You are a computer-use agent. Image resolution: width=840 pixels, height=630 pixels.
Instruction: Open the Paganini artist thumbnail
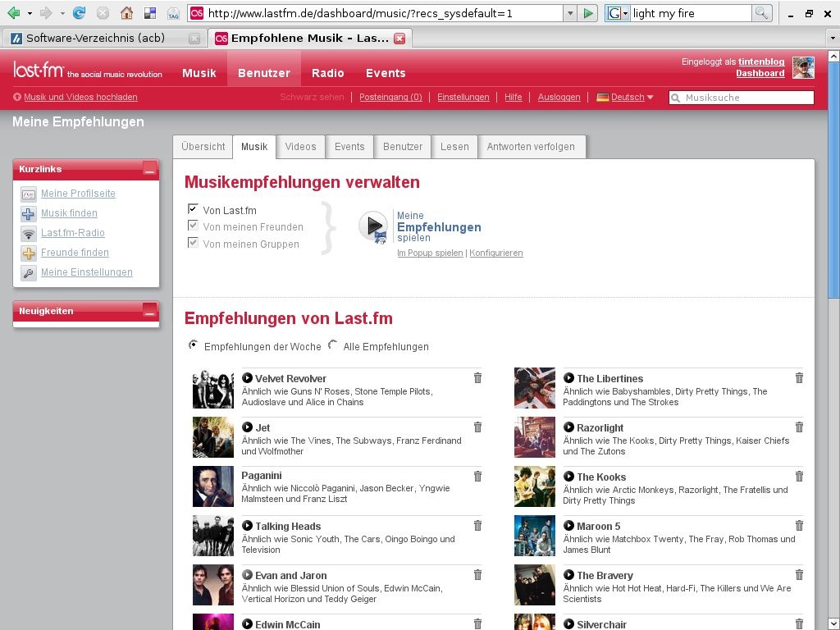213,486
